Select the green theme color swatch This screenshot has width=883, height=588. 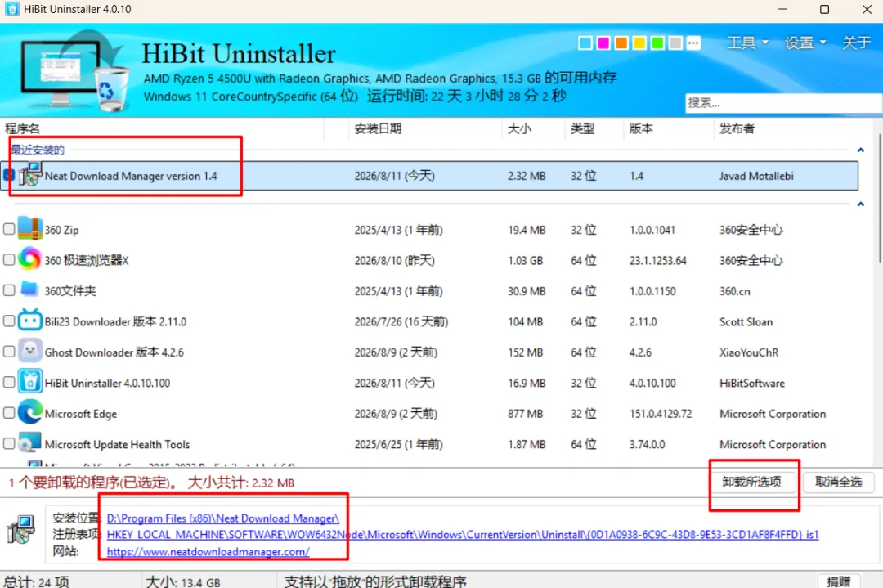click(x=657, y=43)
